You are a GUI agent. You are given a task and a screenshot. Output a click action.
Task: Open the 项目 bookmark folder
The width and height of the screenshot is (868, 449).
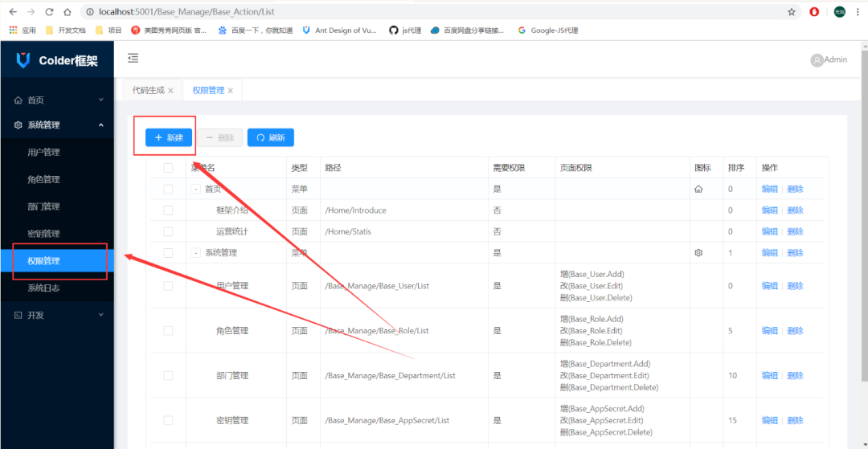coord(108,31)
